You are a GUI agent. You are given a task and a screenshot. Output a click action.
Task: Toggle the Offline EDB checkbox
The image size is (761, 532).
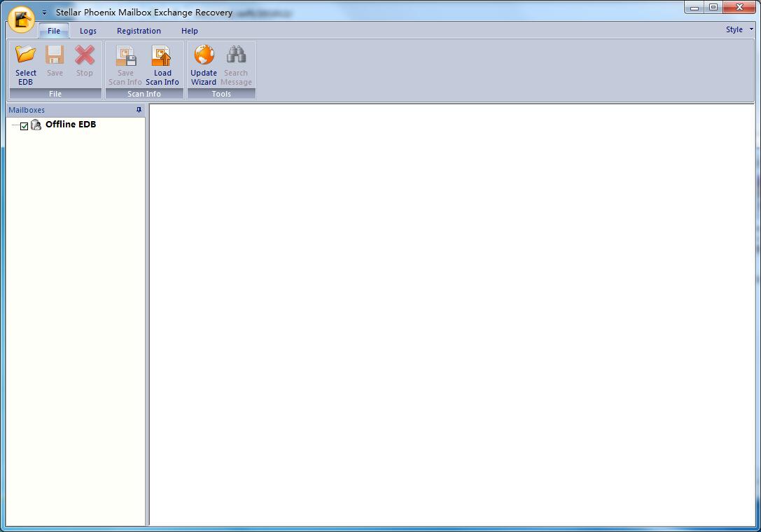pos(25,126)
